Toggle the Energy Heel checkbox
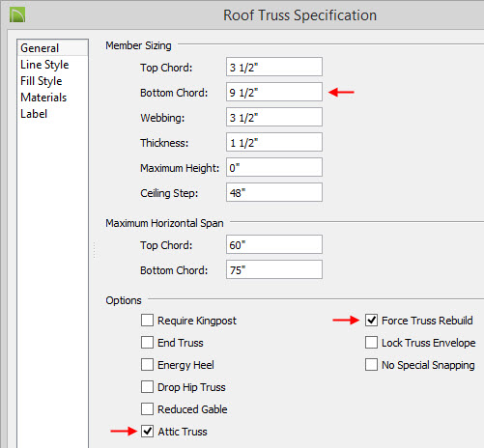The image size is (484, 448). [x=147, y=365]
